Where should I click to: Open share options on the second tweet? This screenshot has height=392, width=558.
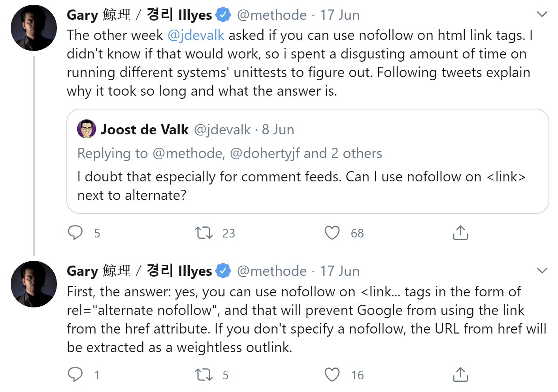(460, 374)
